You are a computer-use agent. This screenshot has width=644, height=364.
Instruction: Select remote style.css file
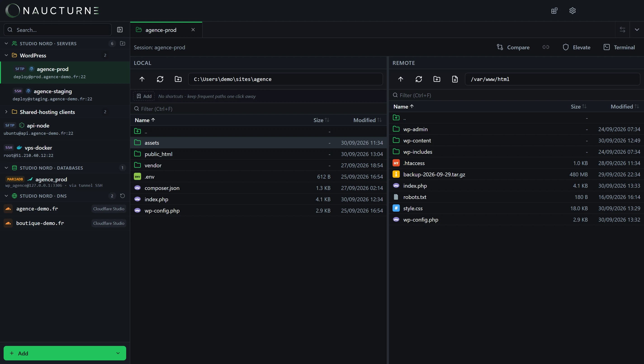pyautogui.click(x=516, y=208)
